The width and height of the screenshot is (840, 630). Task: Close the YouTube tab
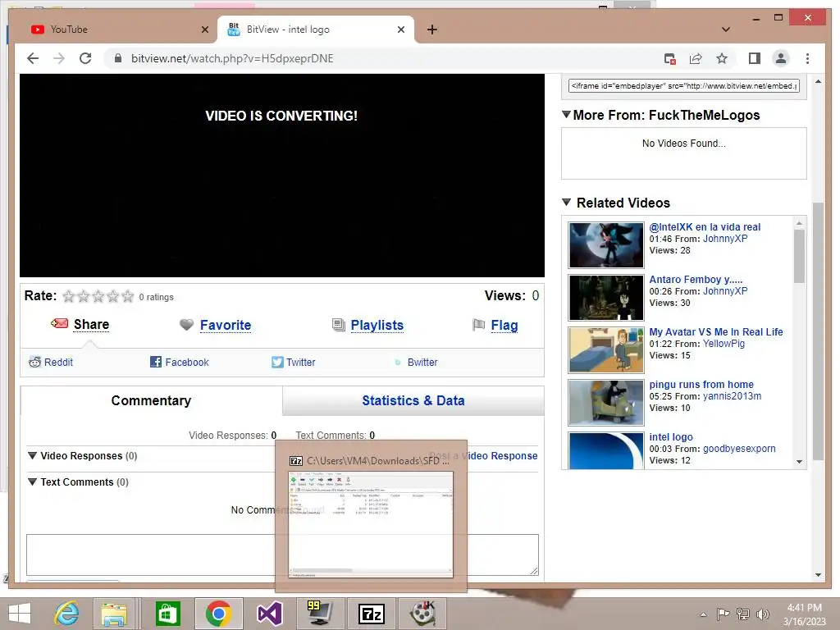coord(204,30)
